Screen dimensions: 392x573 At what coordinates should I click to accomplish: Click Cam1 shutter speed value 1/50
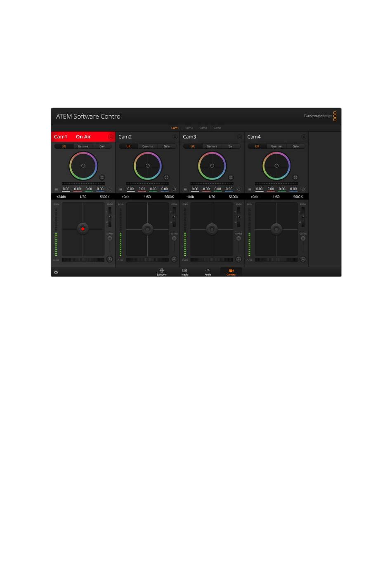83,197
